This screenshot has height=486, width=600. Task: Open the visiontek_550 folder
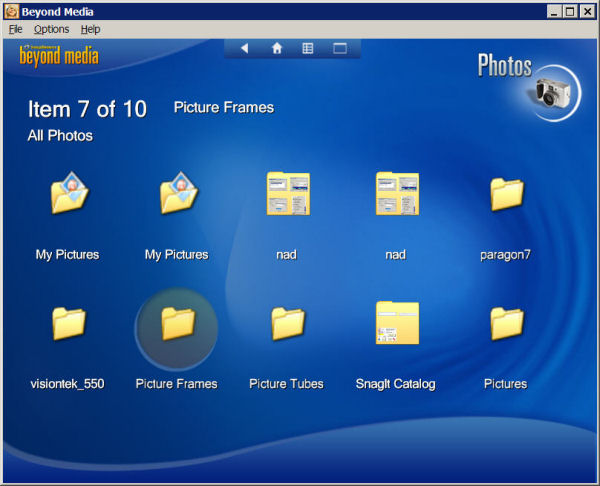tap(69, 323)
